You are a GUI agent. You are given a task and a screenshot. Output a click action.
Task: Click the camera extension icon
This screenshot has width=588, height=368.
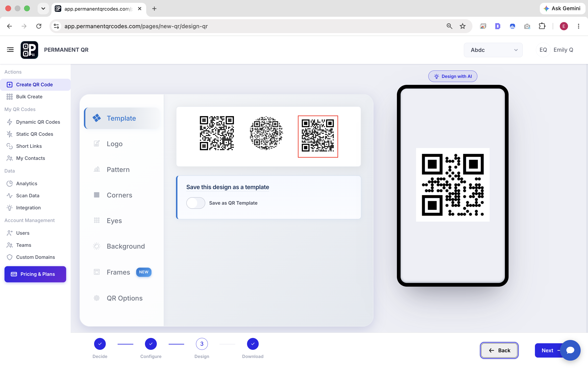tap(527, 26)
